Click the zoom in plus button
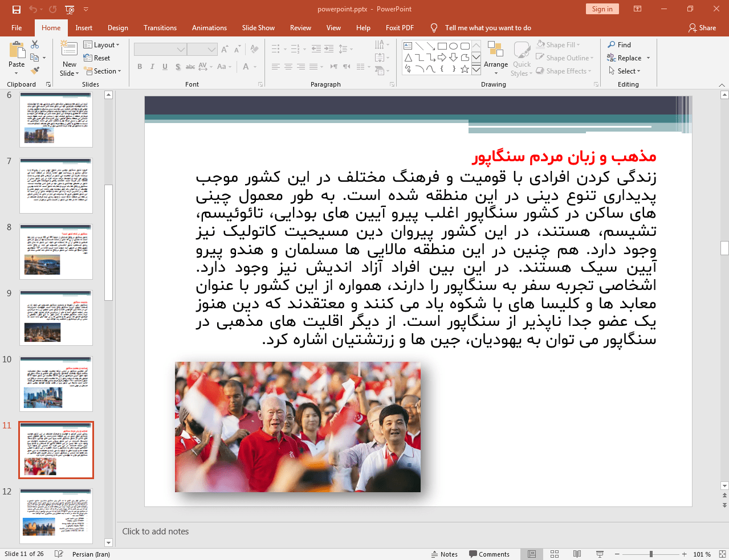The width and height of the screenshot is (729, 560). 685,554
